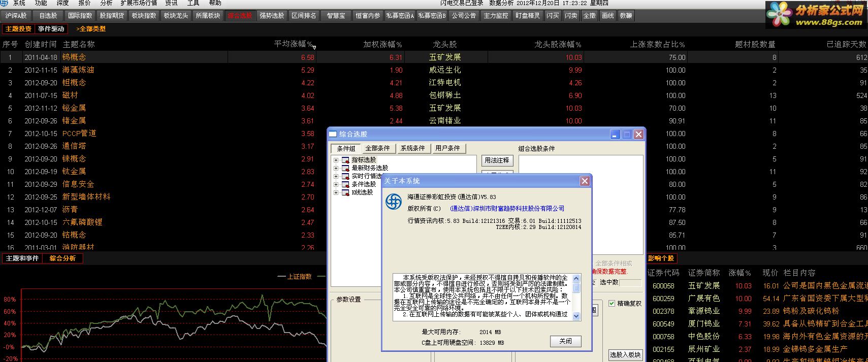Click the 选中数 result field
This screenshot has height=362, width=868.
(x=630, y=282)
